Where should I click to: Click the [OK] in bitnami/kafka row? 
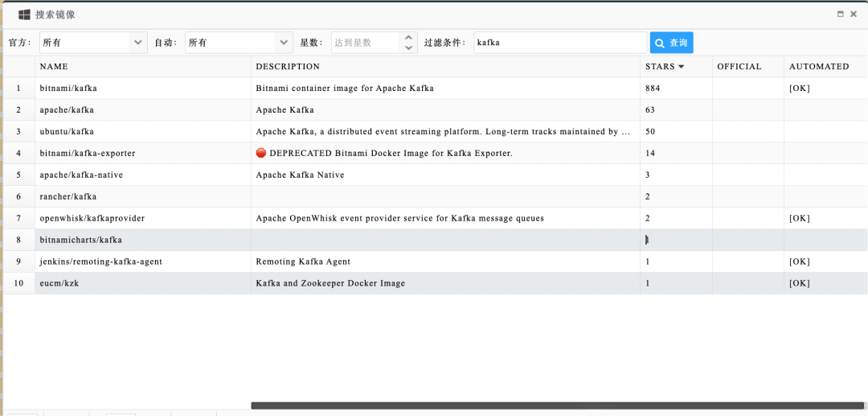800,88
